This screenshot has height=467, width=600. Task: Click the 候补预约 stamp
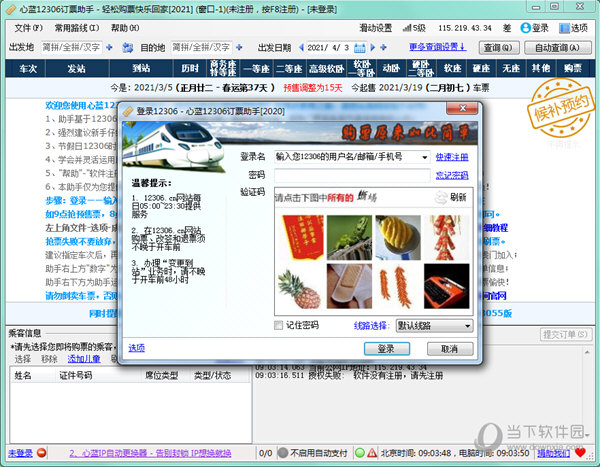[561, 108]
